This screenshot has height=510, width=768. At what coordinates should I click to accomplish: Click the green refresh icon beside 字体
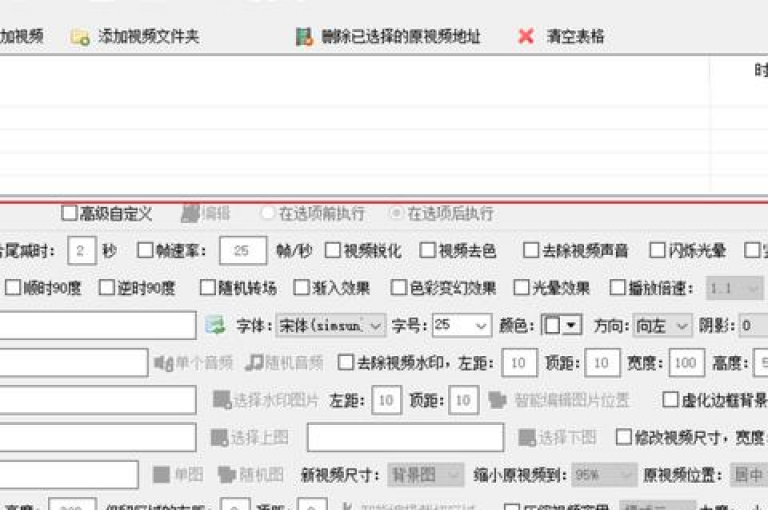click(215, 325)
